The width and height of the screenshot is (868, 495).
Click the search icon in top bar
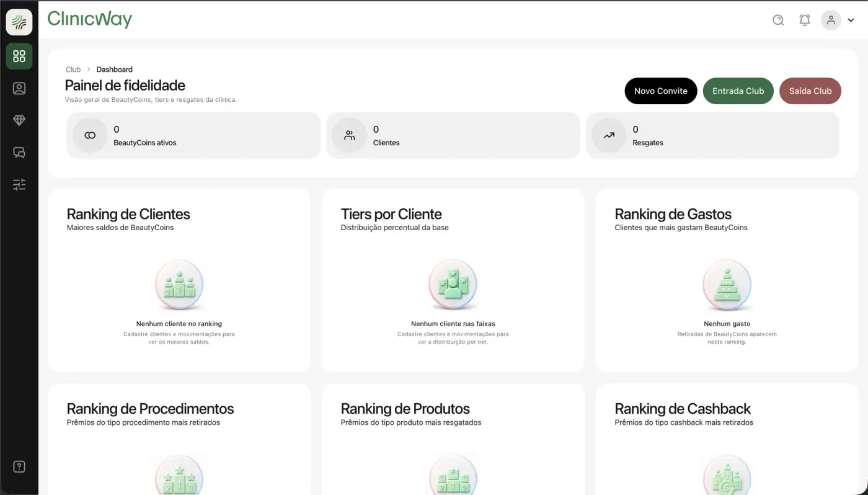[778, 20]
